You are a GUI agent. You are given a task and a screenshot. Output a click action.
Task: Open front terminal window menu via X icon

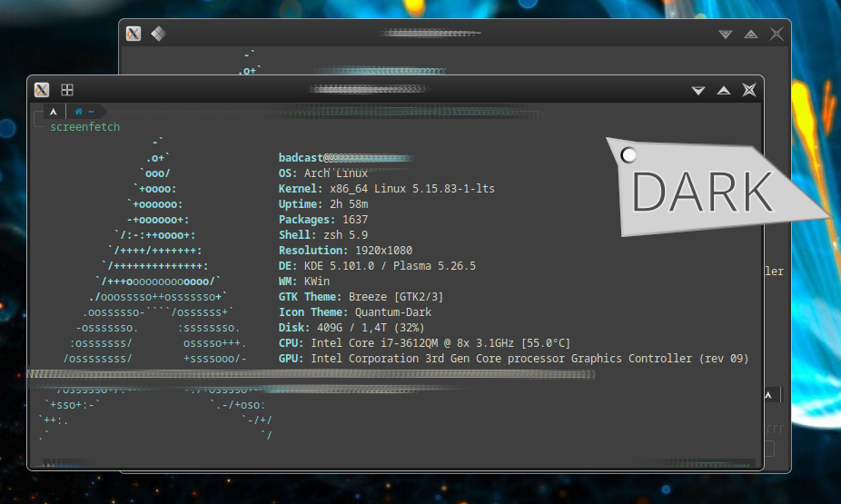(42, 90)
